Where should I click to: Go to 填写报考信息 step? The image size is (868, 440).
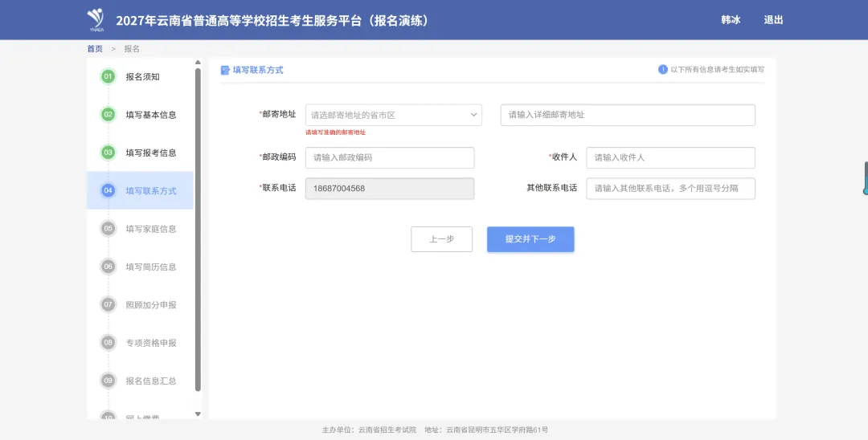click(140, 153)
